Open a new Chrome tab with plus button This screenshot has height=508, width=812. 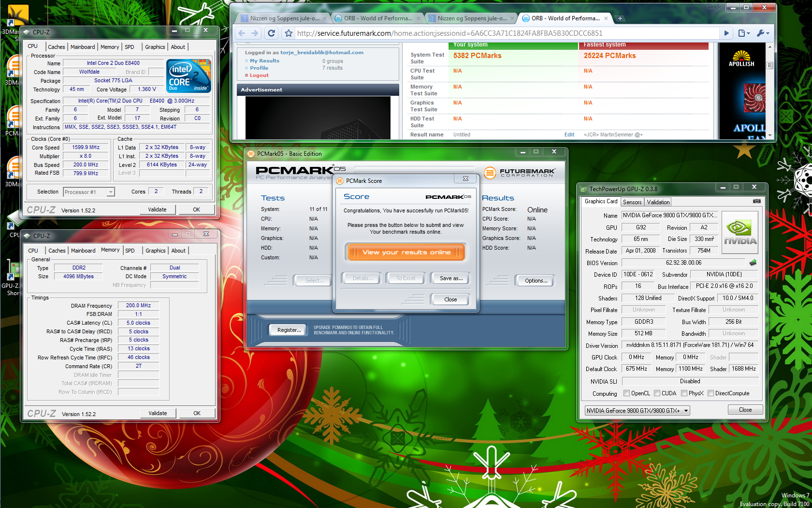[x=620, y=18]
